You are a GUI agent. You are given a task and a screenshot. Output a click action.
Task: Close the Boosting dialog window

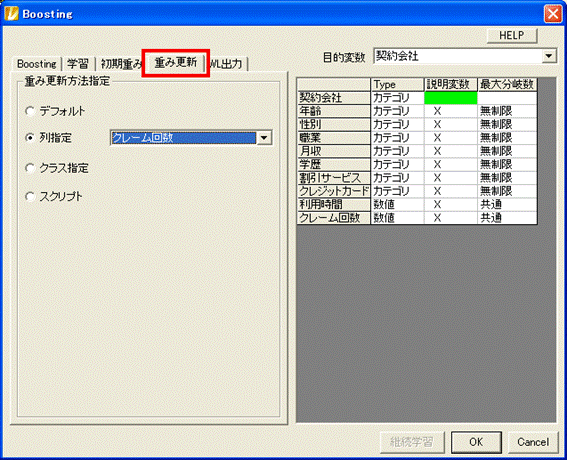coord(553,14)
